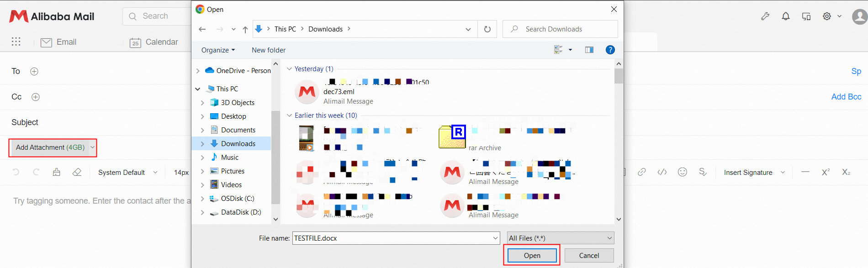This screenshot has width=868, height=268.
Task: Expand the address bar history dropdown
Action: [468, 29]
